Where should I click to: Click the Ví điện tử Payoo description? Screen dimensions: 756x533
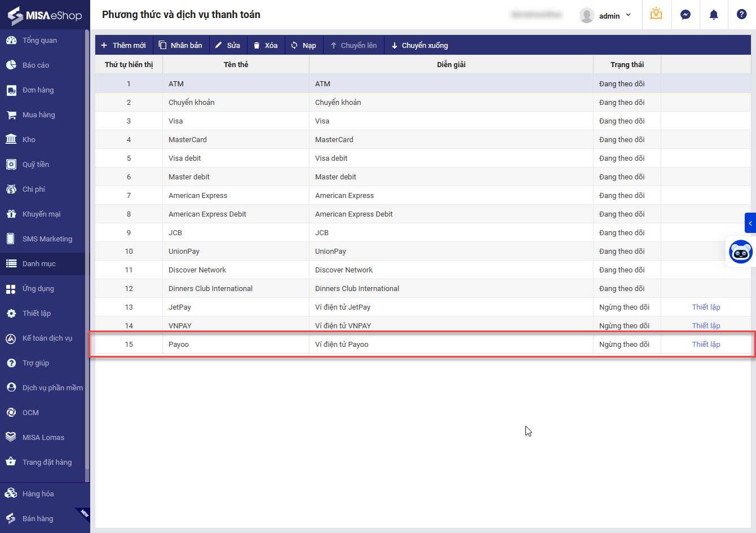[342, 345]
